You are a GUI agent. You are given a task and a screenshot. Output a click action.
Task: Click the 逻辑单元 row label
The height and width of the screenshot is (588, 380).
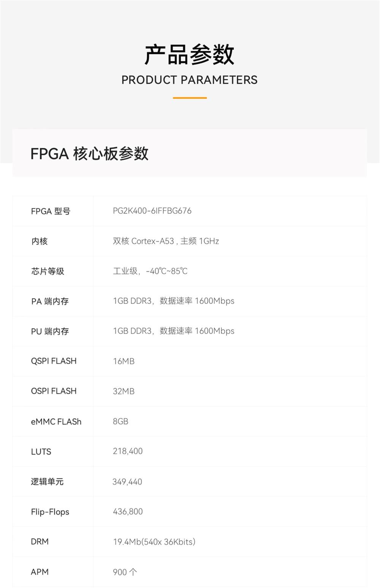pyautogui.click(x=47, y=482)
